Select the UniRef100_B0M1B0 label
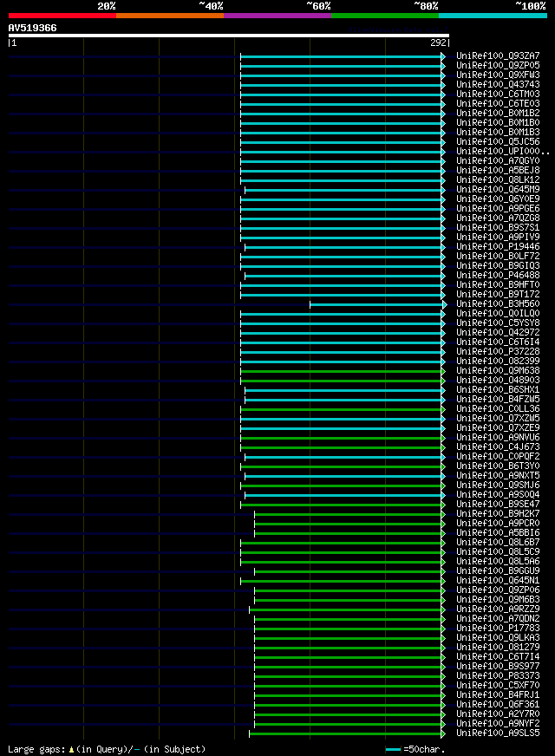This screenshot has height=756, width=555. pyautogui.click(x=498, y=123)
